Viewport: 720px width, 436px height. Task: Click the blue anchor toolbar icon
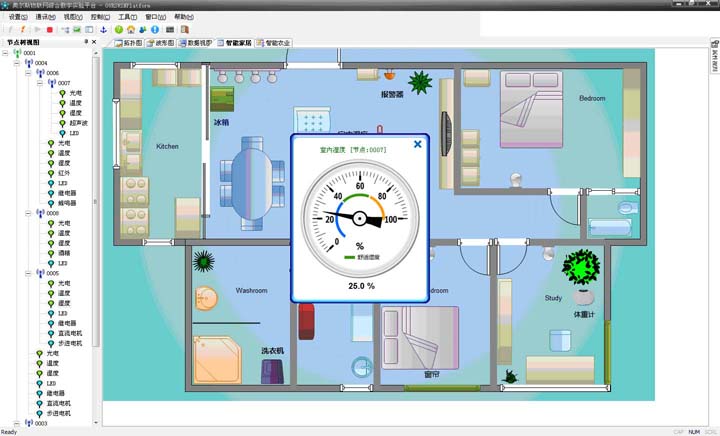click(103, 30)
